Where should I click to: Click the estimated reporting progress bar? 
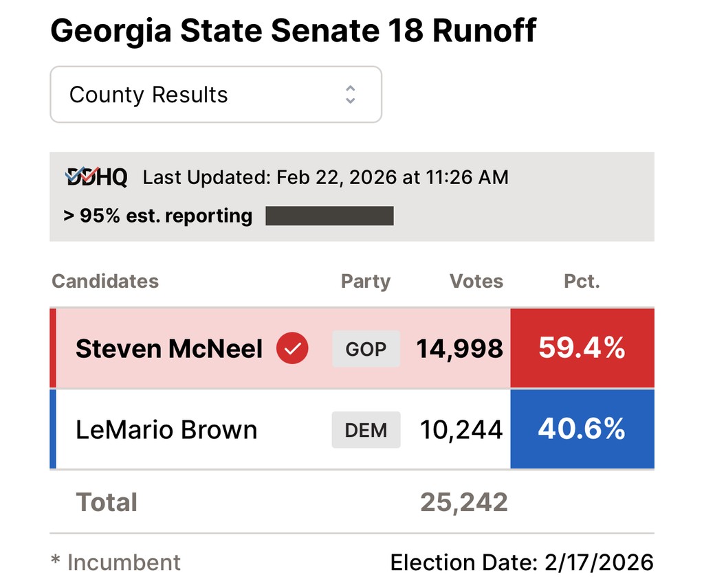329,216
